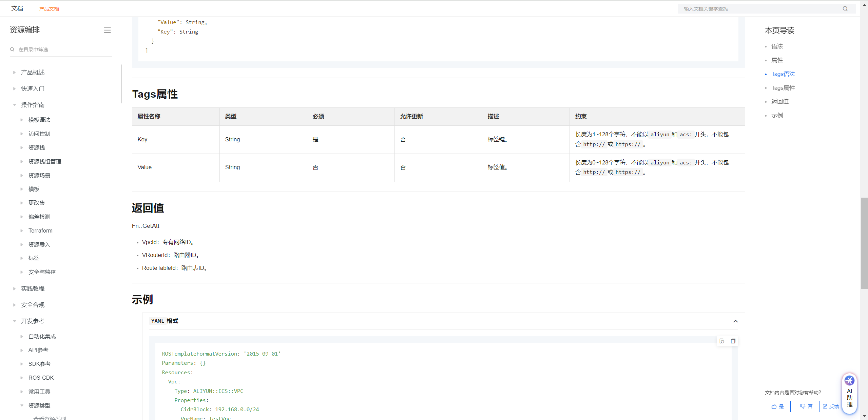Jump to Tags属性 in page navigation
Screen dimensions: 868x420
click(783, 88)
